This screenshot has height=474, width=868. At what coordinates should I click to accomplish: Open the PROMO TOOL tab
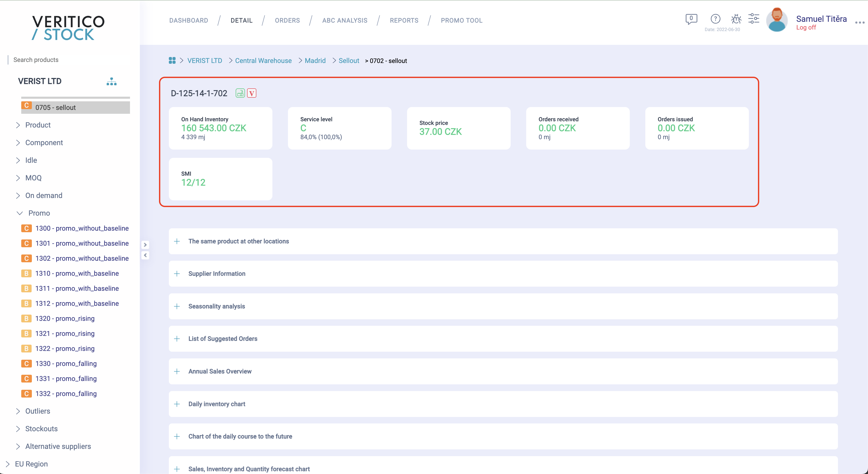(x=461, y=20)
